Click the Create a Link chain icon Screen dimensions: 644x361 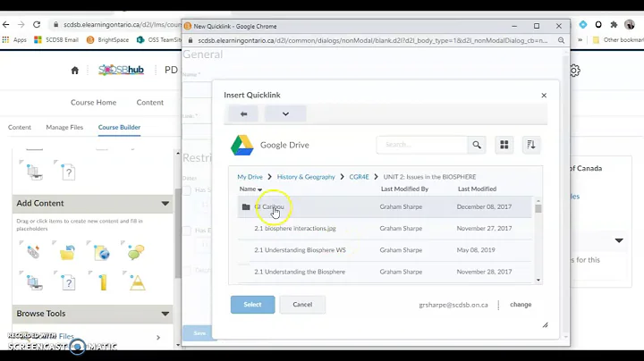[x=33, y=251]
